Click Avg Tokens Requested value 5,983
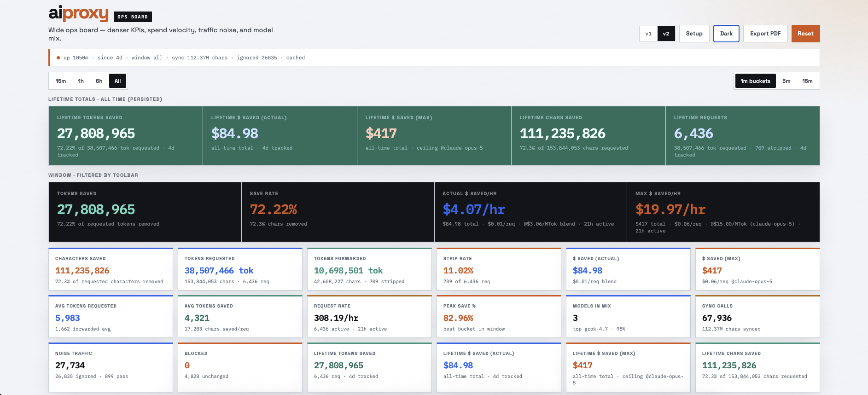This screenshot has width=868, height=395. [68, 318]
